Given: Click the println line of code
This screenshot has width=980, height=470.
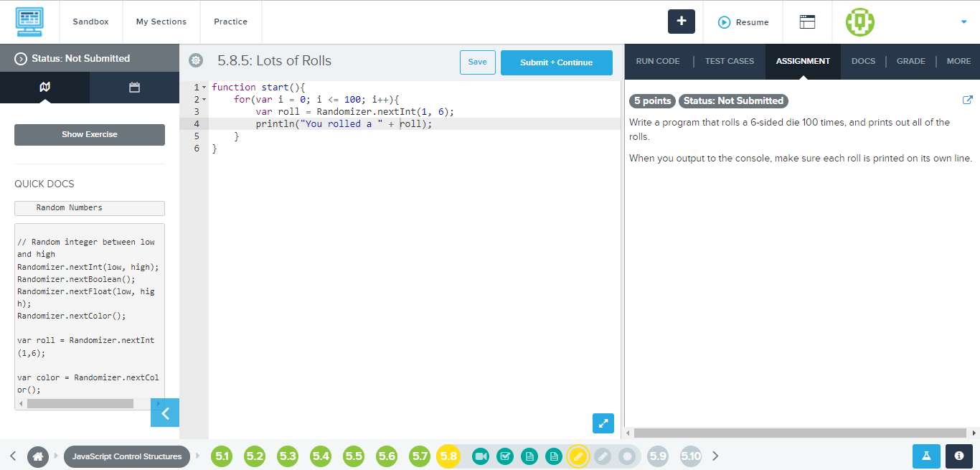Looking at the screenshot, I should click(344, 124).
